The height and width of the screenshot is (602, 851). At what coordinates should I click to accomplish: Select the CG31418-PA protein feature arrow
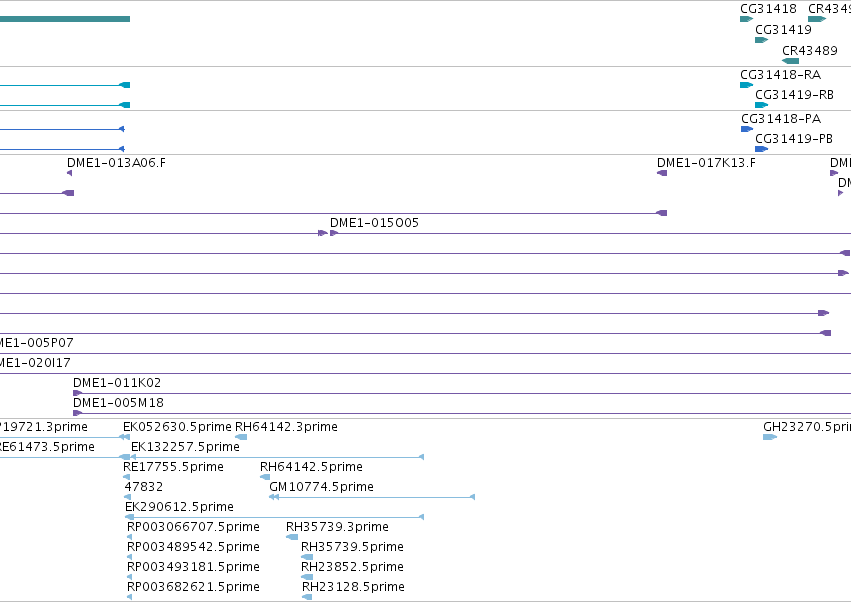tap(747, 129)
